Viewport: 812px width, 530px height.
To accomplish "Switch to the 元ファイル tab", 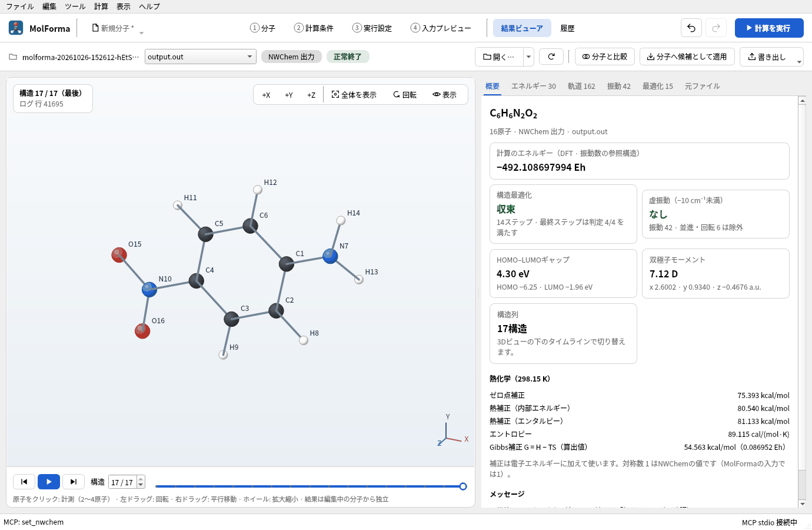I will pos(702,86).
